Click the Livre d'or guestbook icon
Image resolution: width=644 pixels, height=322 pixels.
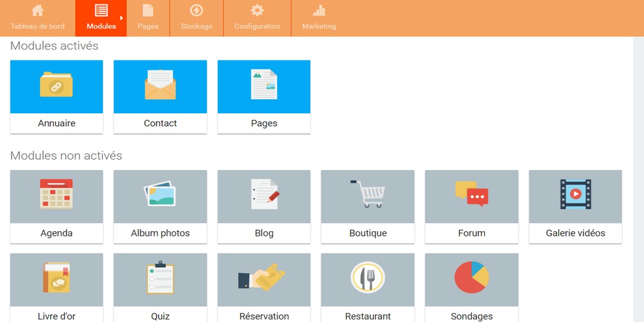56,278
